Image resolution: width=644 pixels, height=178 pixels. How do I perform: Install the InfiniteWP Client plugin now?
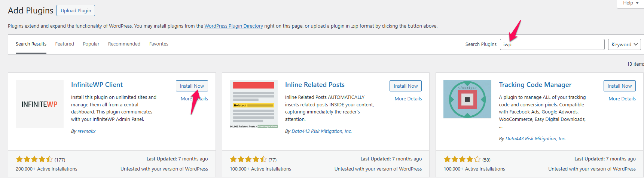[x=192, y=86]
